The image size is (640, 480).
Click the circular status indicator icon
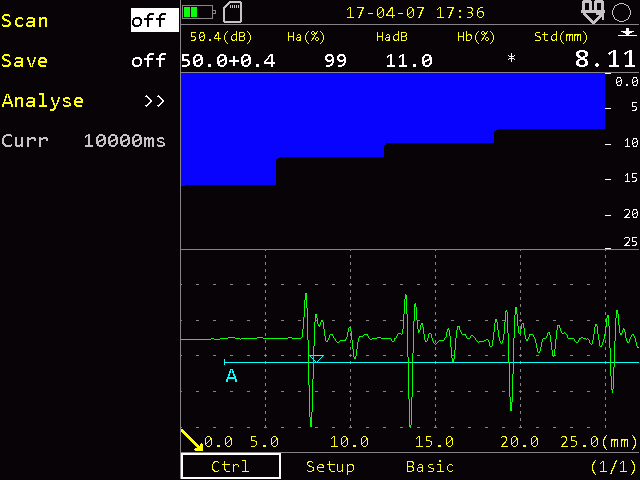coord(621,12)
